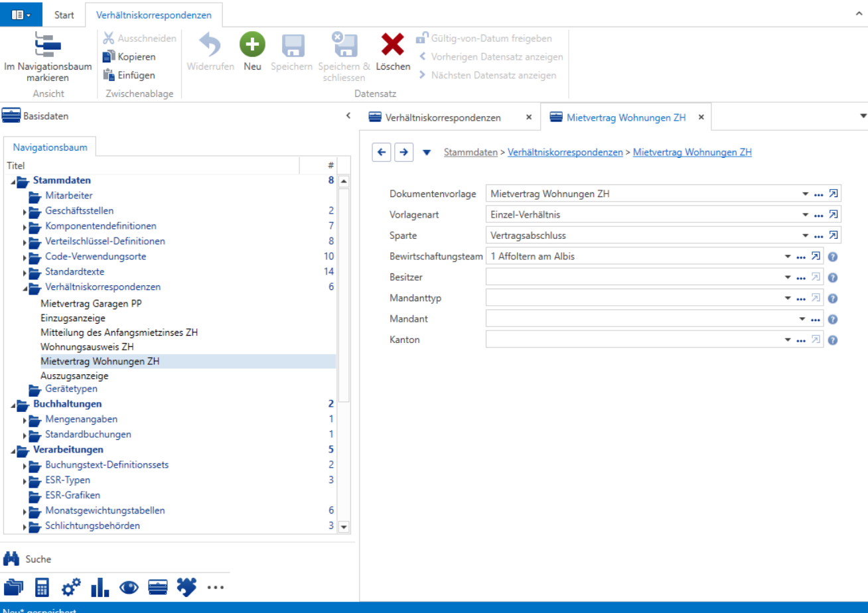Collapse the Verhältniskorrespondenzen tree node
Image resolution: width=868 pixels, height=613 pixels.
pos(25,289)
